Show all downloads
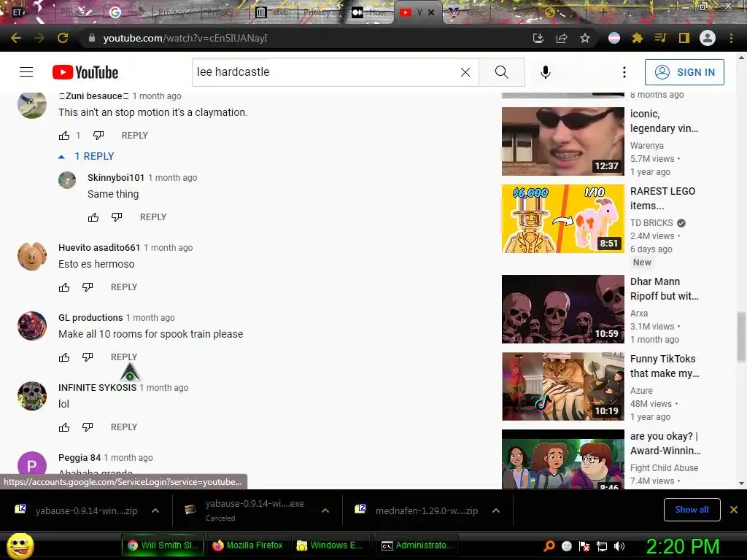The width and height of the screenshot is (747, 560). [692, 510]
